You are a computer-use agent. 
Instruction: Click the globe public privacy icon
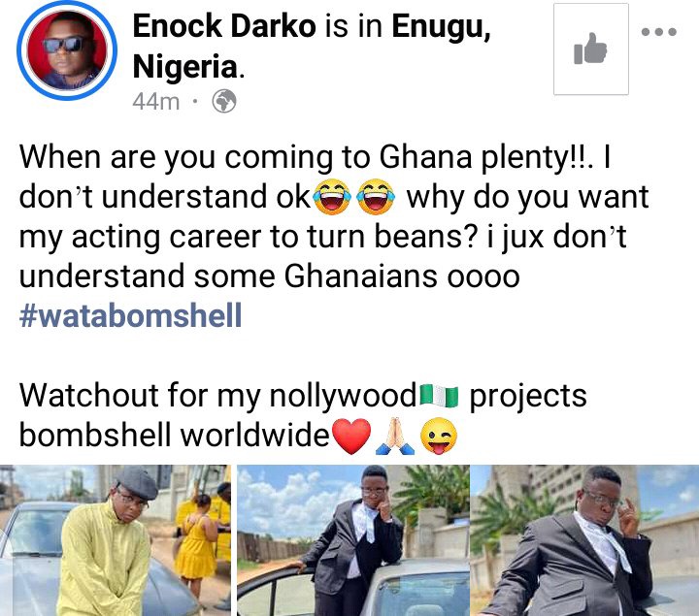(x=224, y=101)
